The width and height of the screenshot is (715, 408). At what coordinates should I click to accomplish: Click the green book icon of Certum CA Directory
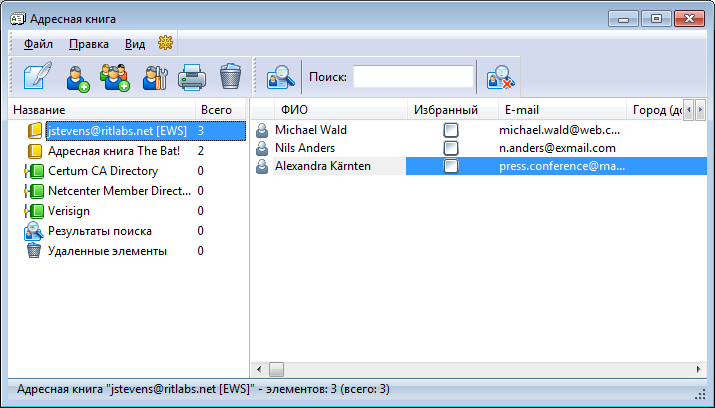(35, 171)
